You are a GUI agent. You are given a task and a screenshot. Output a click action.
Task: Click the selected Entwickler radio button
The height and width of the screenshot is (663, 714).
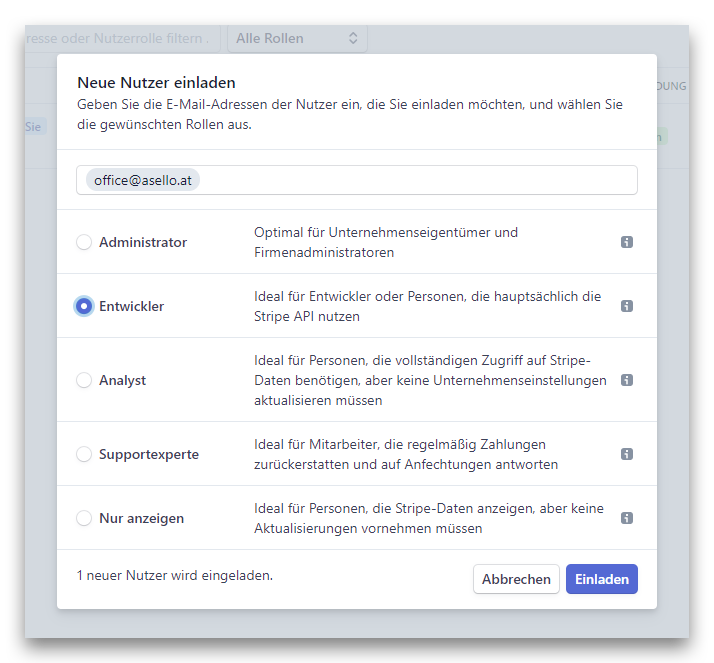click(84, 306)
